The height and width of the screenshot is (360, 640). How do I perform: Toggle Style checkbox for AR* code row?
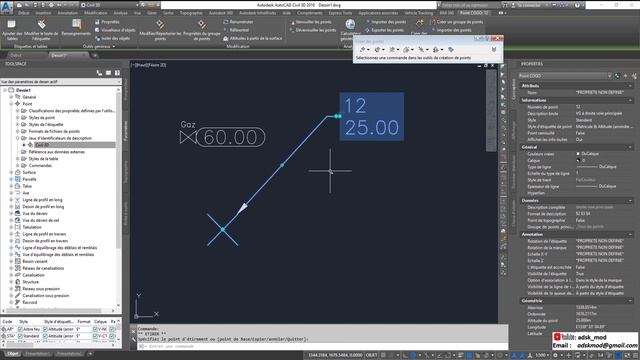tap(20, 329)
